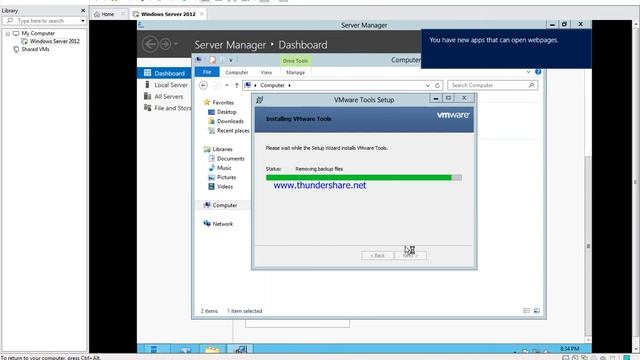Image resolution: width=640 pixels, height=360 pixels.
Task: Open Dashboard in Server Manager sidebar
Action: click(x=164, y=73)
